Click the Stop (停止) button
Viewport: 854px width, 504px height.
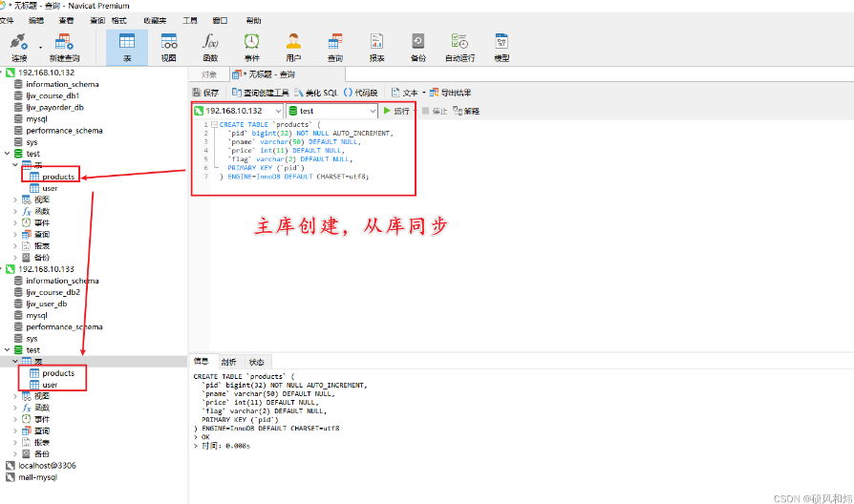pyautogui.click(x=435, y=111)
